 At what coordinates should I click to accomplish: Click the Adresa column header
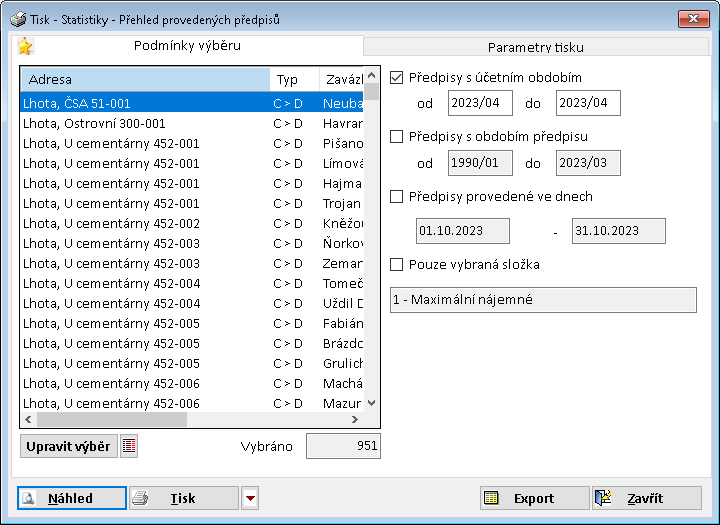click(145, 79)
